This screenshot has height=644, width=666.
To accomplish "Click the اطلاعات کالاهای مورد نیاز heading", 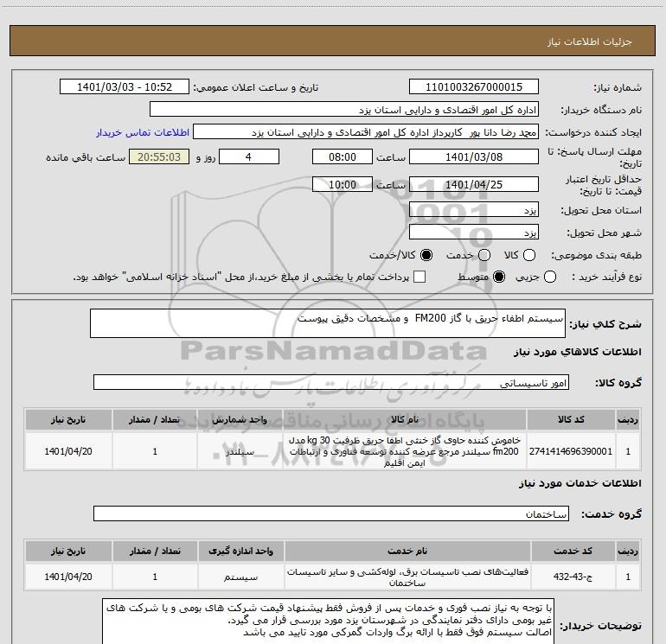I will coord(577,352).
